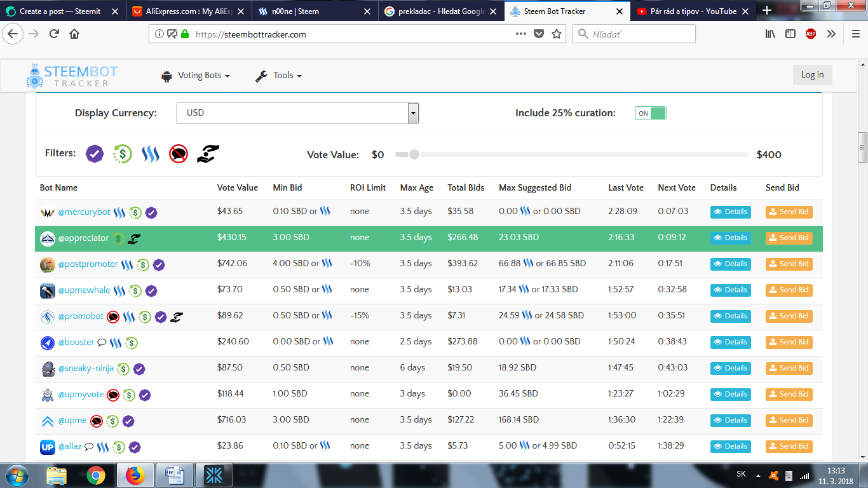Image resolution: width=868 pixels, height=488 pixels.
Task: Switch to the n00ne | Steem tab
Action: (316, 11)
